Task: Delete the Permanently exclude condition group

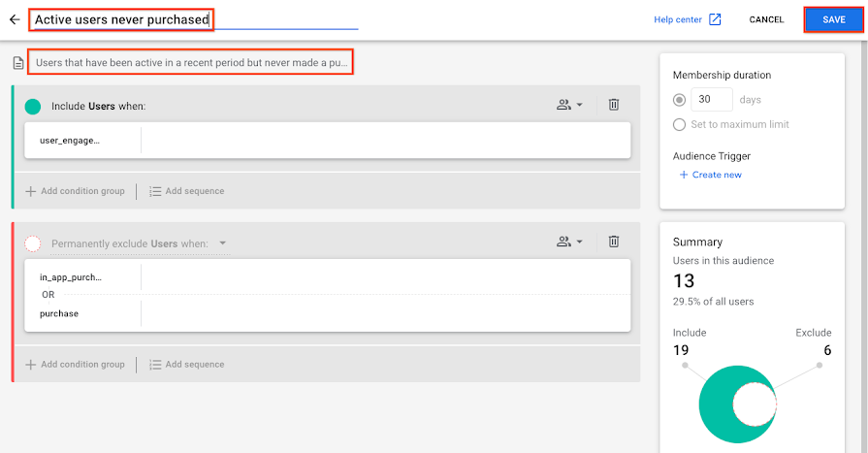Action: [x=614, y=242]
